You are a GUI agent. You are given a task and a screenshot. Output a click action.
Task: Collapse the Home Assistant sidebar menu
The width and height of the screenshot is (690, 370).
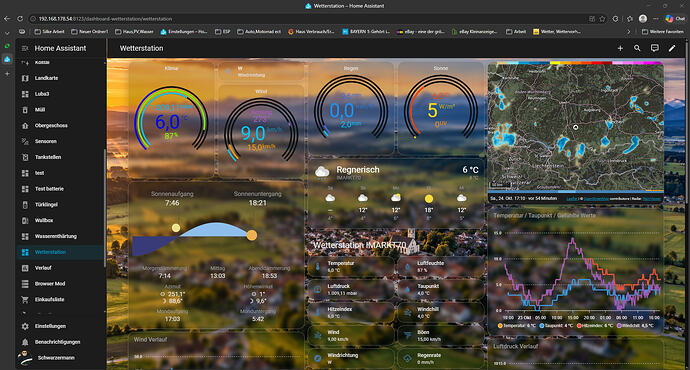[25, 48]
